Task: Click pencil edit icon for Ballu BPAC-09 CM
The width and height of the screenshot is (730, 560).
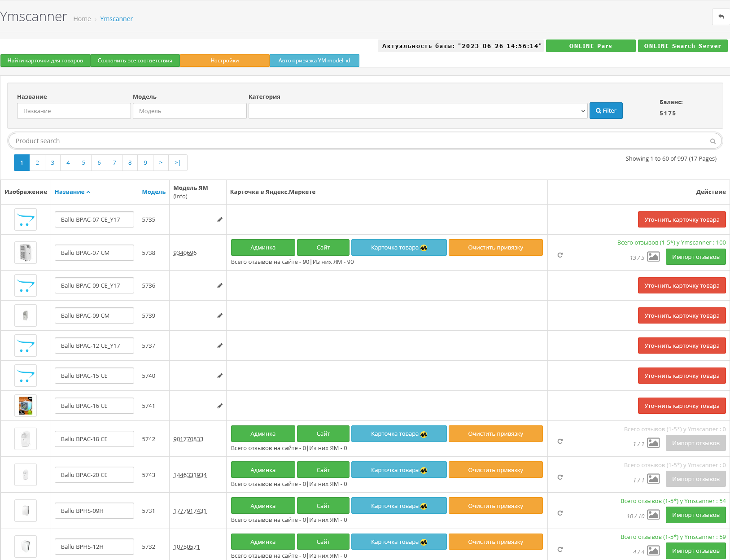Action: click(220, 315)
